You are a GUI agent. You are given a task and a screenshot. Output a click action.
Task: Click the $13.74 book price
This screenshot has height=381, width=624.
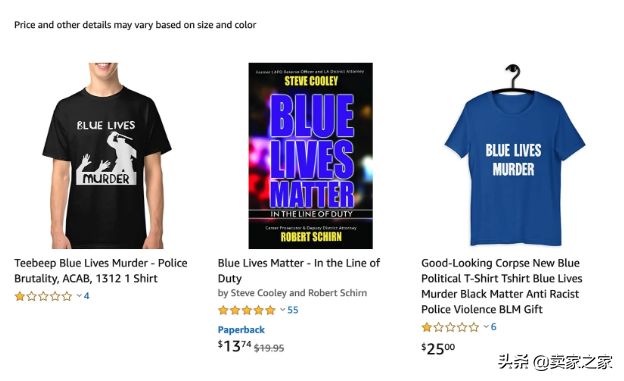234,346
